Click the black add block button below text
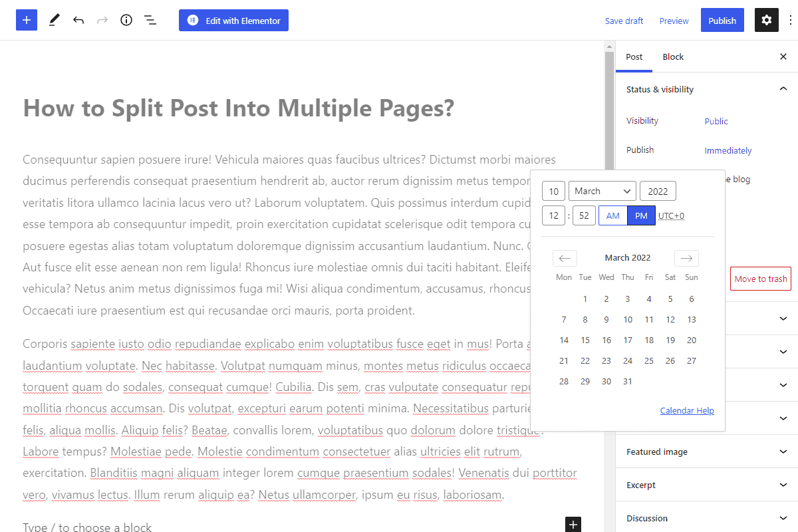Viewport: 798px width, 532px height. [573, 525]
